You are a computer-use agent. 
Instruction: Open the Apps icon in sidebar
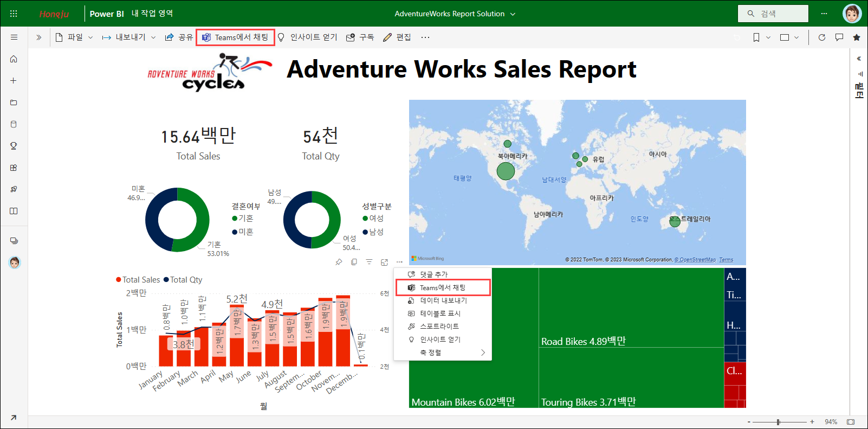pyautogui.click(x=14, y=168)
